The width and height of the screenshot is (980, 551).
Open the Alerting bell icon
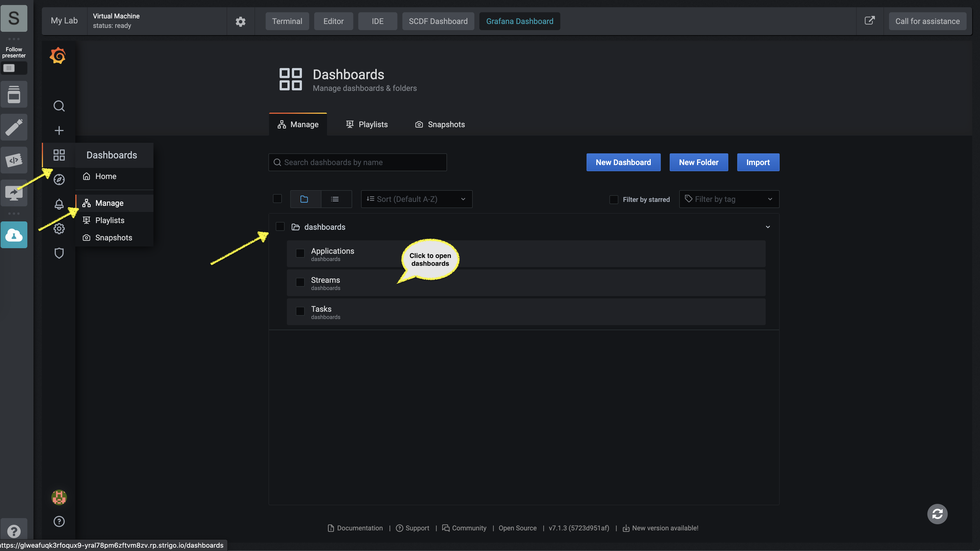click(x=59, y=204)
